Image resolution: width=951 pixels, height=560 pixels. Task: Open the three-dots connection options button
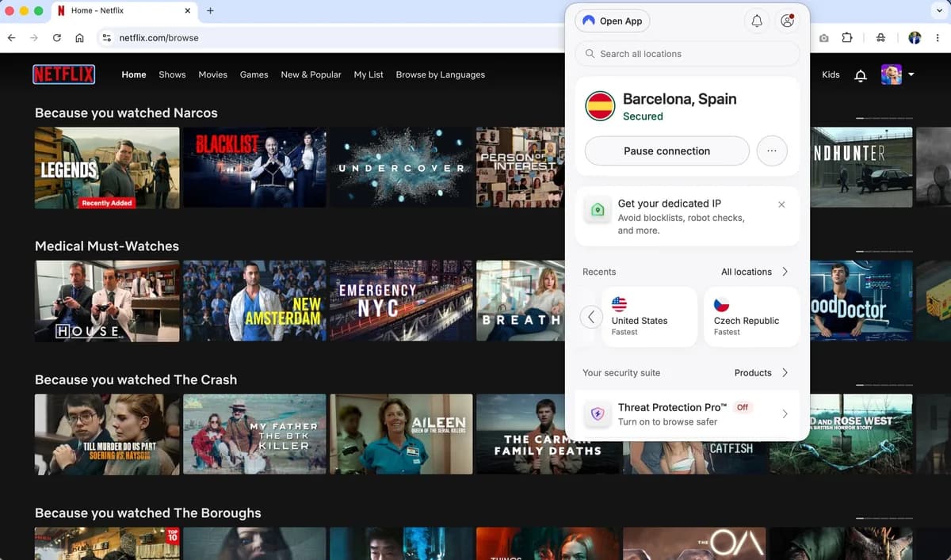(772, 150)
